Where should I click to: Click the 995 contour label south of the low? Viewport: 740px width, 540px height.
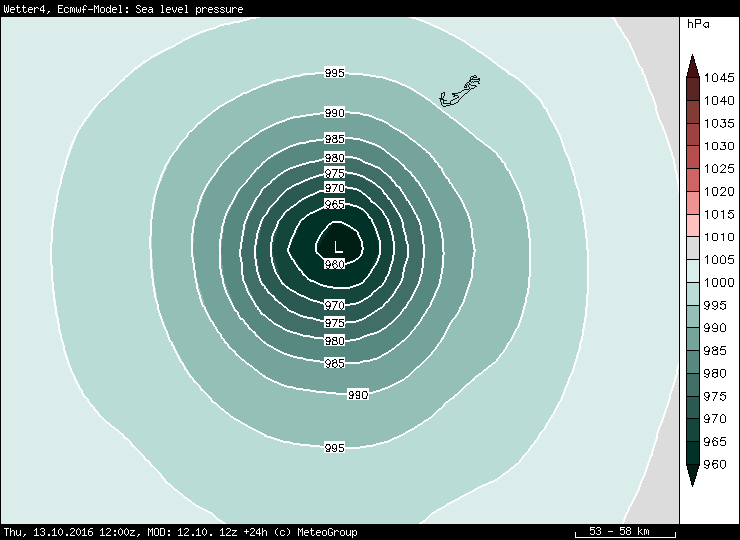click(x=335, y=447)
